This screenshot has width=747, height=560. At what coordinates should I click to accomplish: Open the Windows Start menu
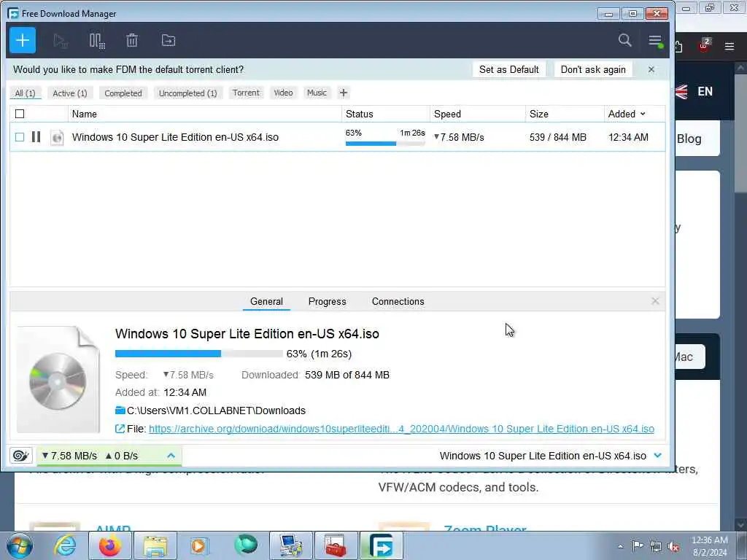[x=20, y=545]
